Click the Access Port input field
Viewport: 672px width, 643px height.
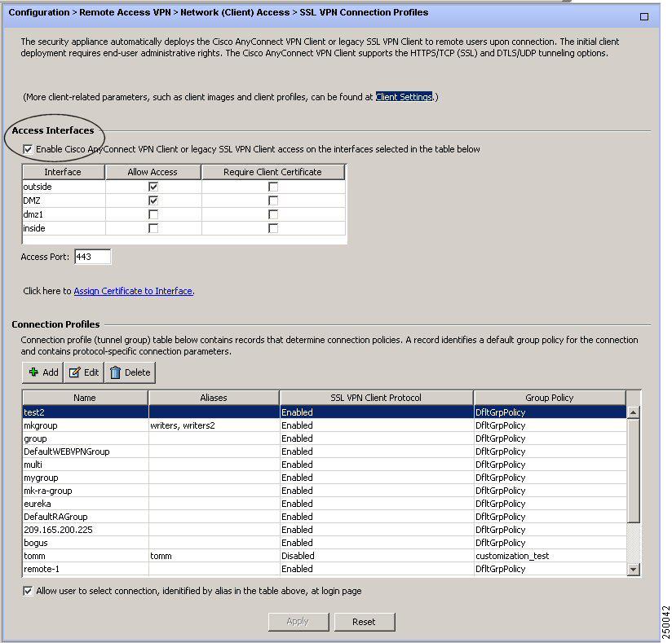click(93, 257)
